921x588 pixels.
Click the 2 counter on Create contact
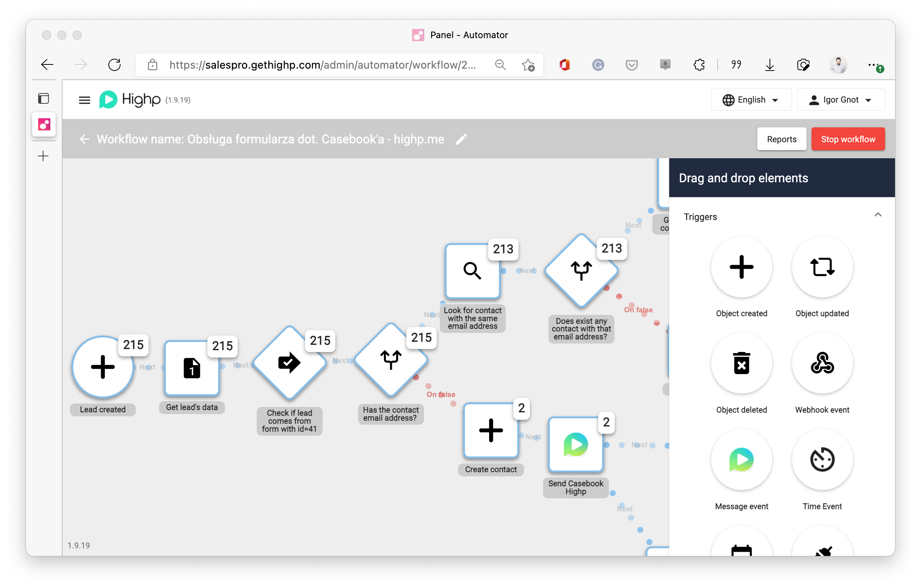click(521, 408)
